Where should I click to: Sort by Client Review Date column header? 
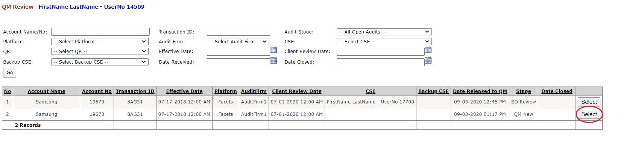pyautogui.click(x=297, y=91)
